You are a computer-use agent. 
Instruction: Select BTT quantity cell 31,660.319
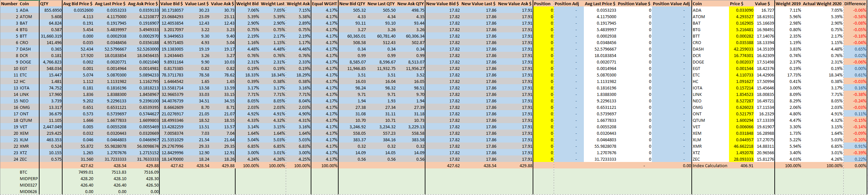point(51,36)
